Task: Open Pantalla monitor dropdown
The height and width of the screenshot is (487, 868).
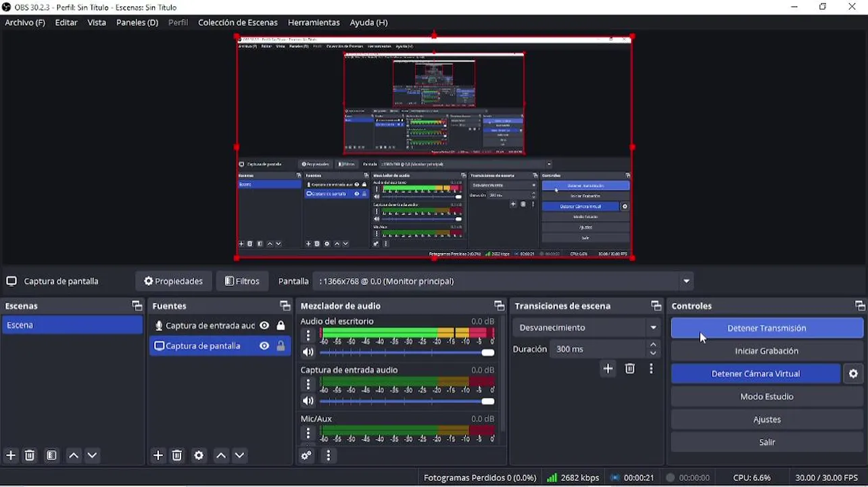Action: [x=686, y=281]
